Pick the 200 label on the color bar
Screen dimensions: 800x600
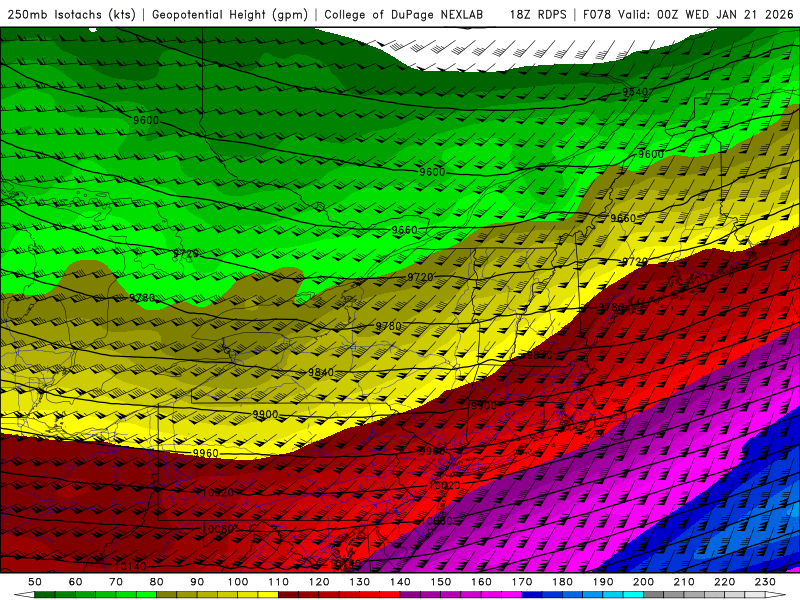coord(643,582)
